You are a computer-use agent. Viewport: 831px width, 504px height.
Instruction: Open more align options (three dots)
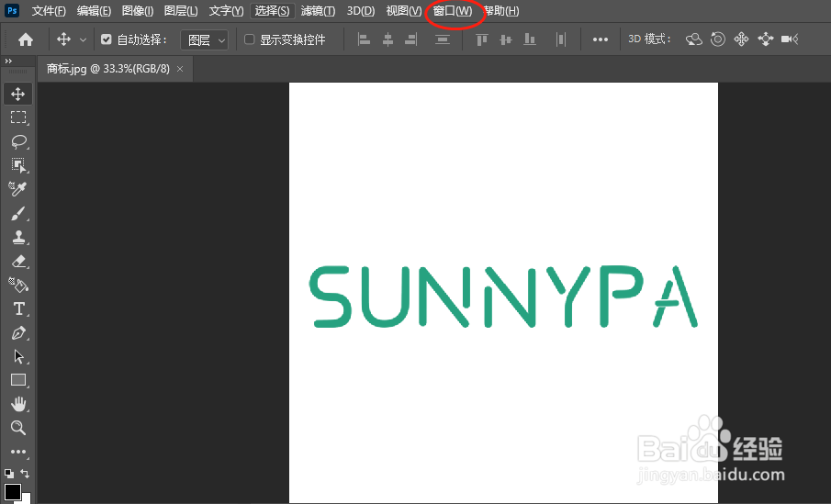click(x=601, y=39)
